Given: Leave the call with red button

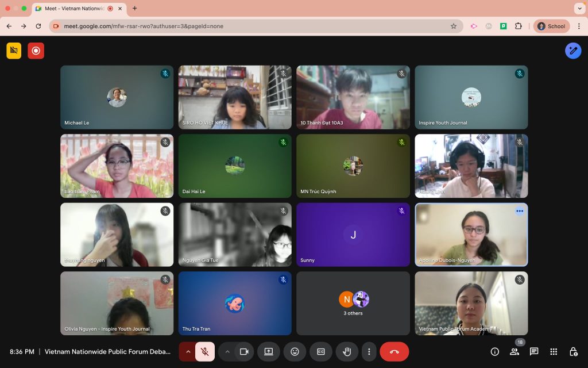Looking at the screenshot, I should point(394,351).
